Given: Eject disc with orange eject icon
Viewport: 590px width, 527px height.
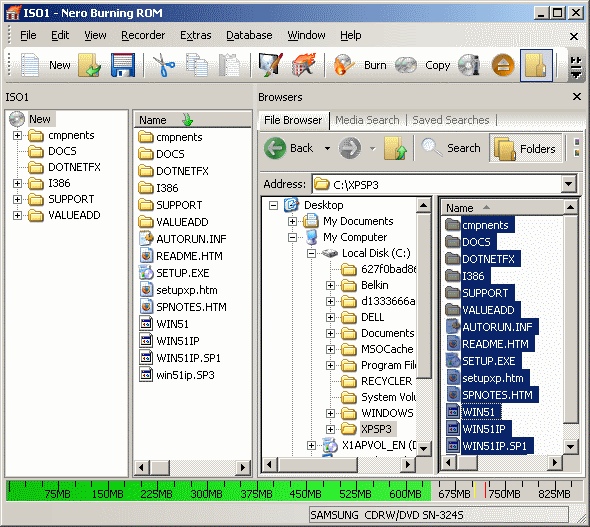Looking at the screenshot, I should pos(503,65).
